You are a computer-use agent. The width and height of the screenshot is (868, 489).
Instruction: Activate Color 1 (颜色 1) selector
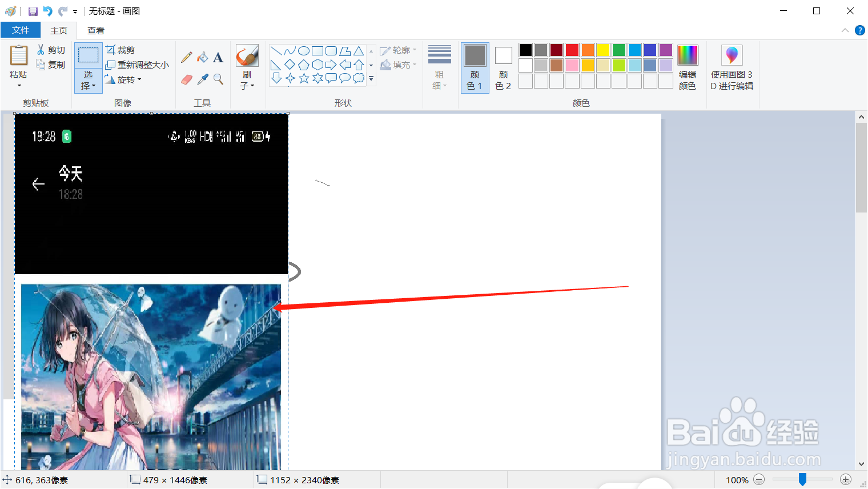coord(475,67)
